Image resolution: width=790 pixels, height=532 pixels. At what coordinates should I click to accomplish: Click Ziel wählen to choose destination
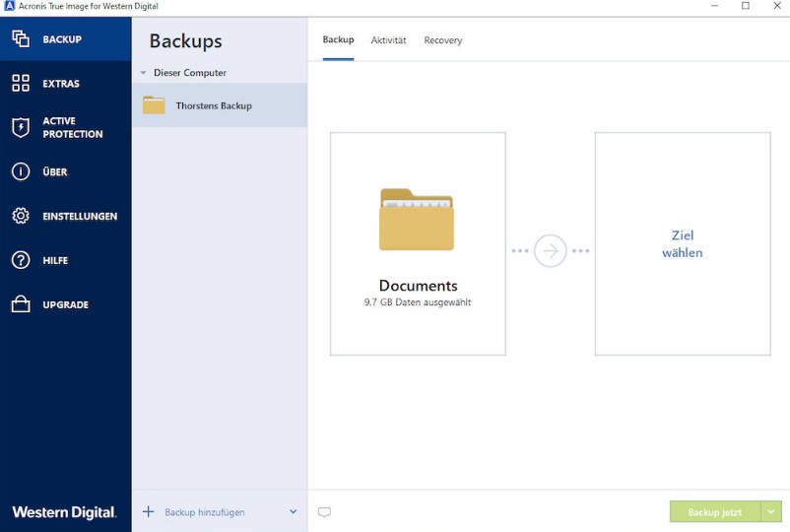click(x=683, y=244)
